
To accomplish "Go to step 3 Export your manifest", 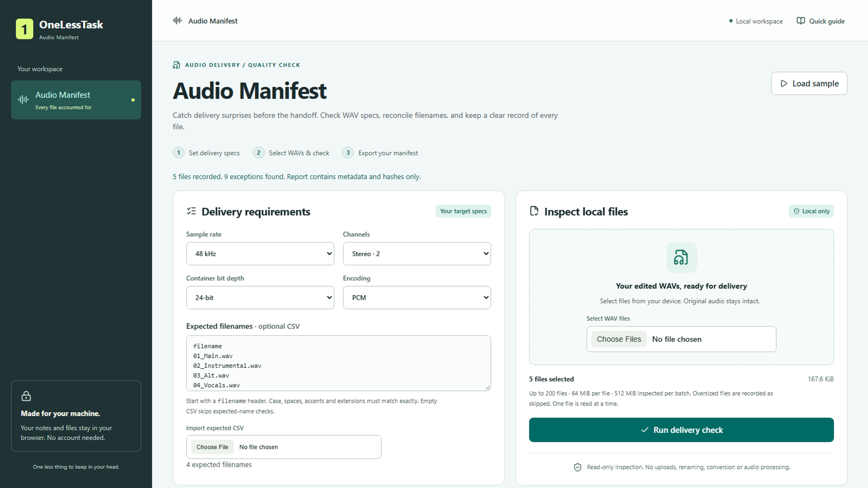I will tap(380, 153).
